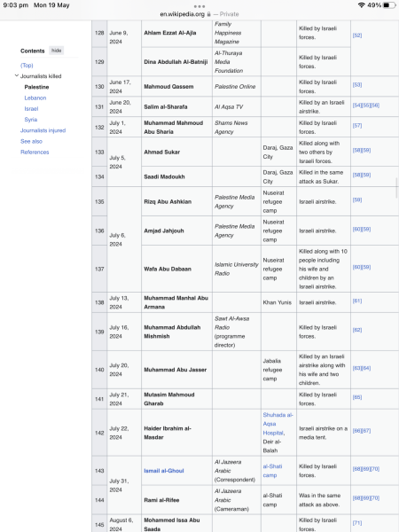
Task: Open citation [61] for Khan Yunis row
Action: pos(357,301)
